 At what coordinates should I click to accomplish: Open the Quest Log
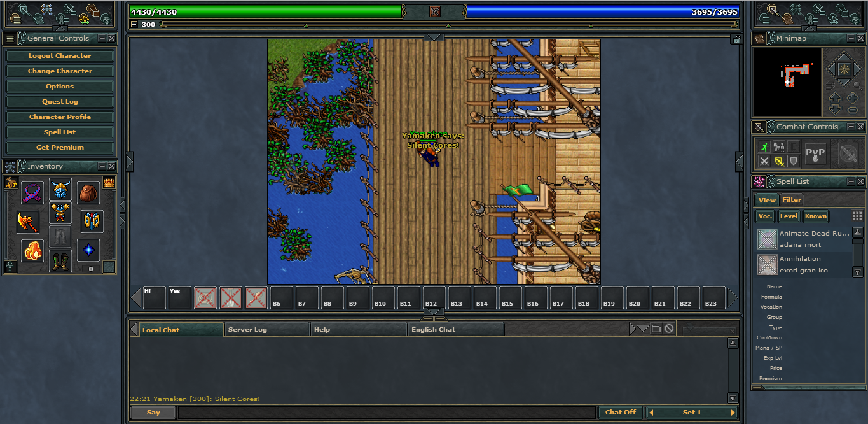tap(60, 102)
